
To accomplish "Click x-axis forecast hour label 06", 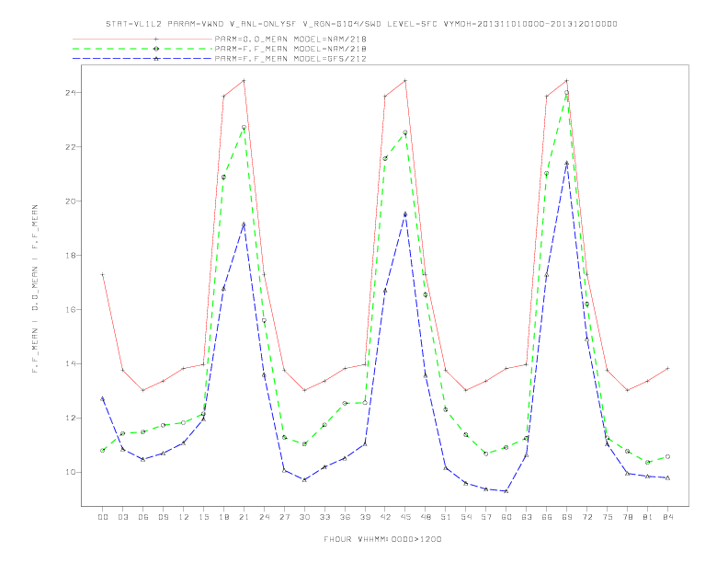I will [x=143, y=517].
